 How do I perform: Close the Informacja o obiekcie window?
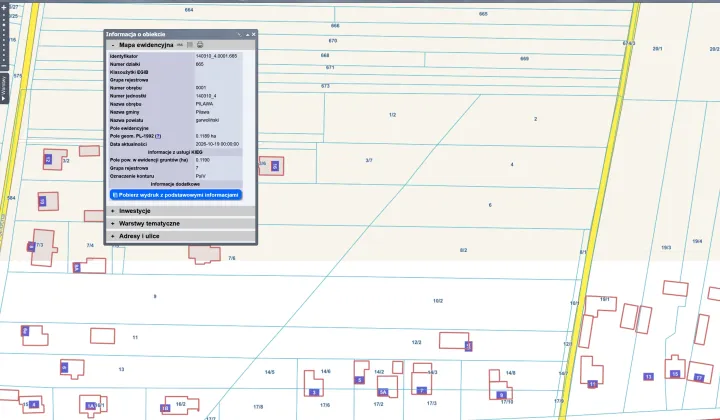(x=253, y=34)
